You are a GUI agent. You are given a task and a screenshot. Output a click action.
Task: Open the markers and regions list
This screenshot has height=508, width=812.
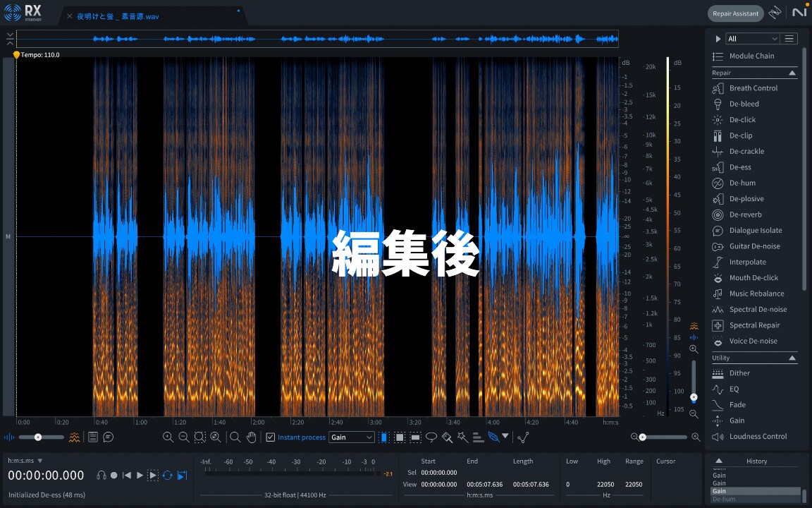(93, 437)
